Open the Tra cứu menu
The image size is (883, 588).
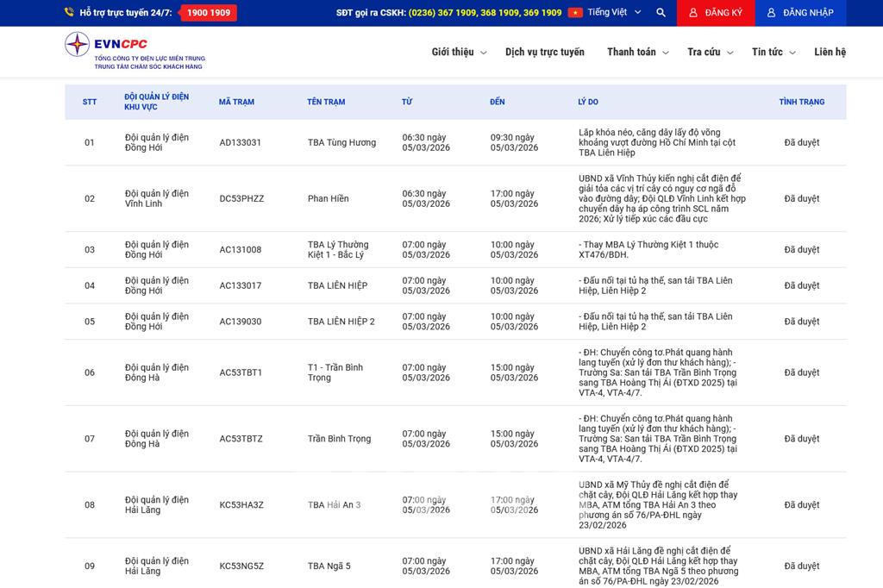pyautogui.click(x=710, y=52)
